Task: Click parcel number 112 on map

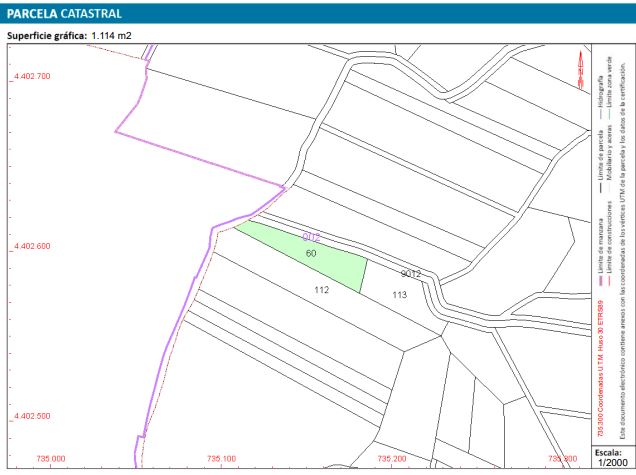Action: click(x=321, y=290)
